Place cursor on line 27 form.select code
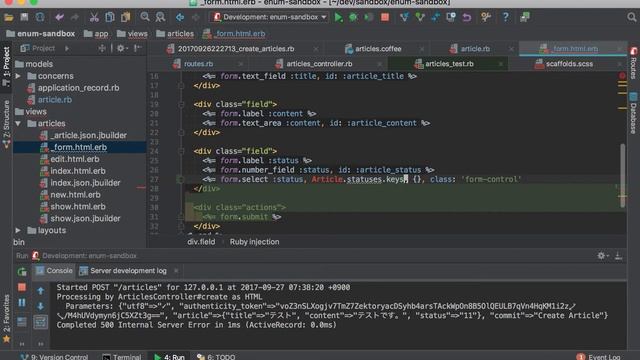 pyautogui.click(x=362, y=179)
